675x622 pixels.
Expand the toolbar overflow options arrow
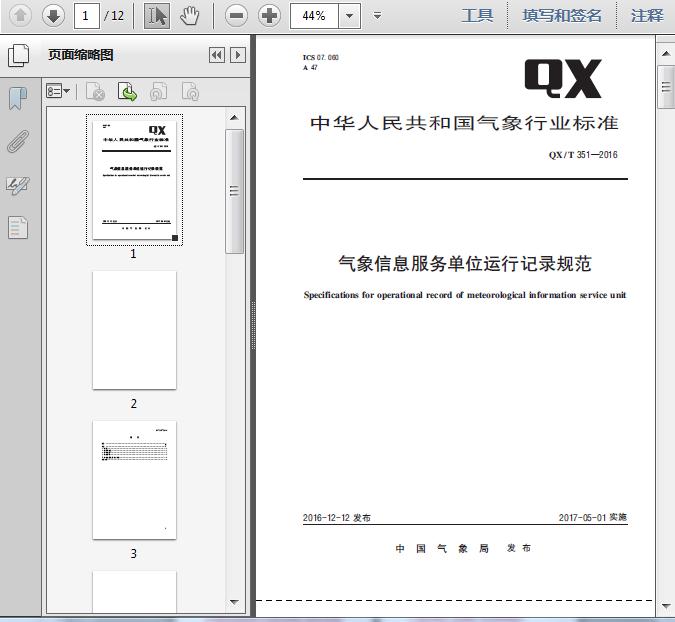378,16
